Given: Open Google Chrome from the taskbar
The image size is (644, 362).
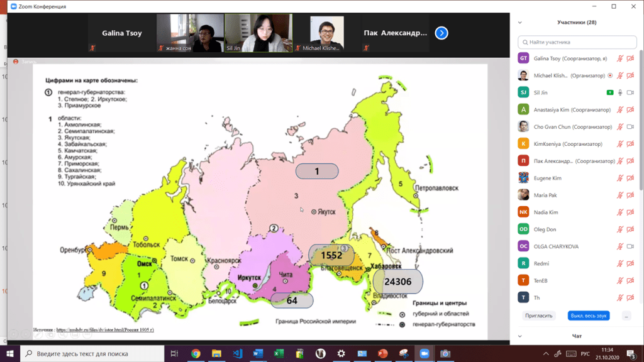Looking at the screenshot, I should click(x=196, y=354).
